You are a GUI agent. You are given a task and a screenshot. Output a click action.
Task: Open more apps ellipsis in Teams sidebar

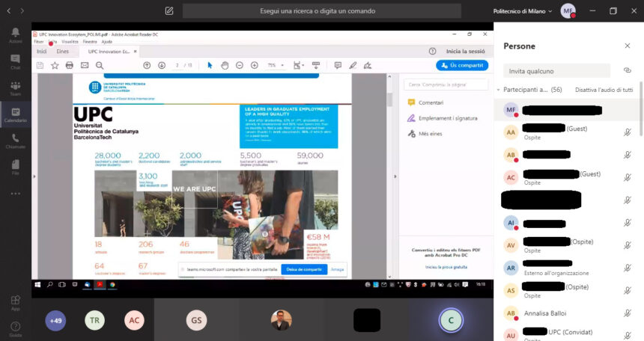coord(15,193)
